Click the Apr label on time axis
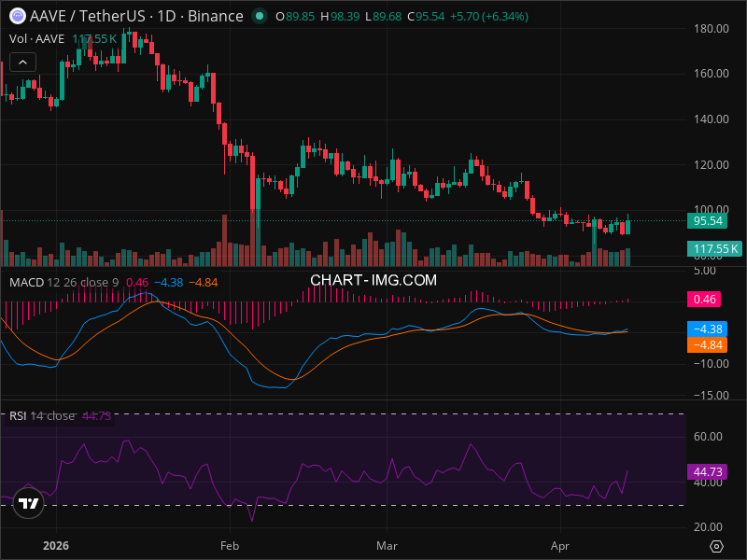 click(x=560, y=546)
